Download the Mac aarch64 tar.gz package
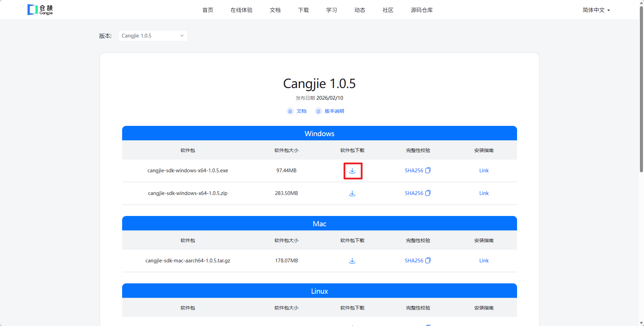The image size is (644, 326). 352,261
